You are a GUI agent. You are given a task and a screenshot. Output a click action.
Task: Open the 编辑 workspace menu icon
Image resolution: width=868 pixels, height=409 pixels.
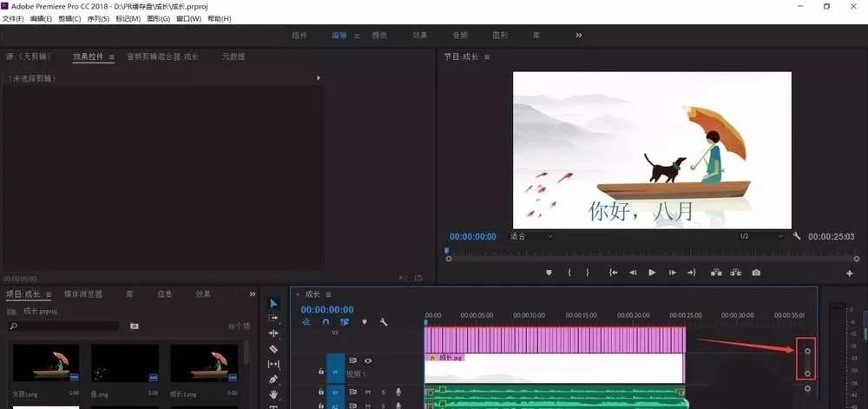pos(357,36)
